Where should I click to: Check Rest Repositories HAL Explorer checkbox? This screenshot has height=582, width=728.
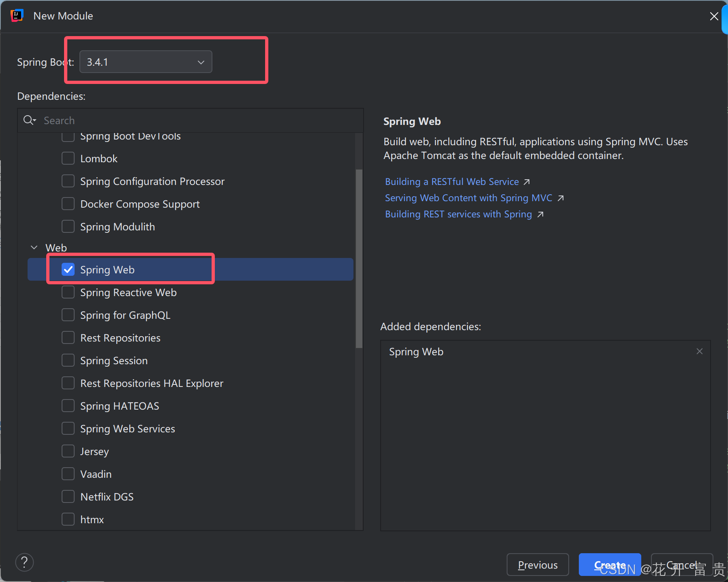(x=68, y=383)
